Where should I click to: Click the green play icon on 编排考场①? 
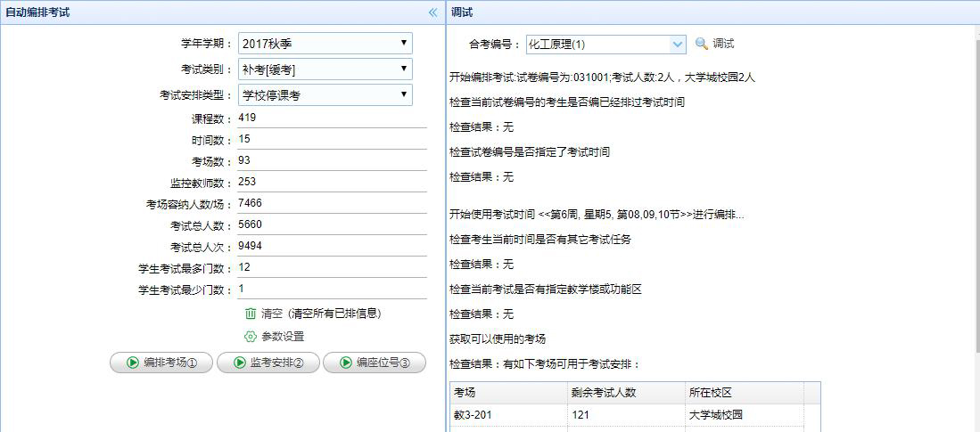(132, 363)
